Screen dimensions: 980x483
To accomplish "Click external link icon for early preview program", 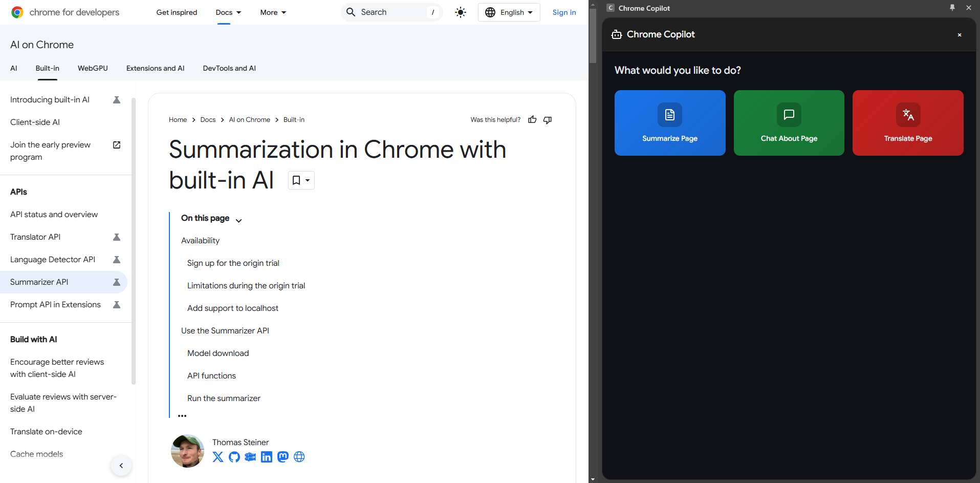I will tap(117, 145).
